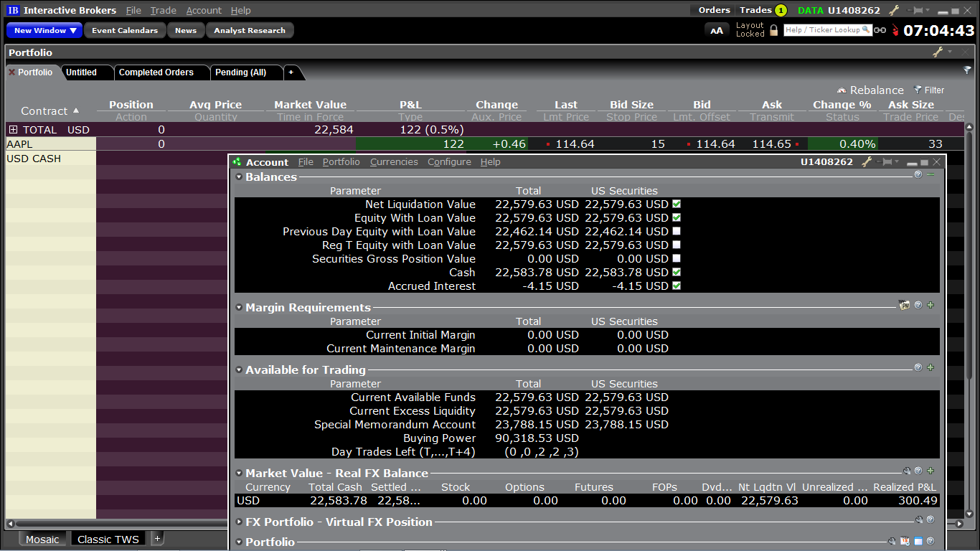
Task: Open help for Margin Requirements section
Action: [918, 305]
